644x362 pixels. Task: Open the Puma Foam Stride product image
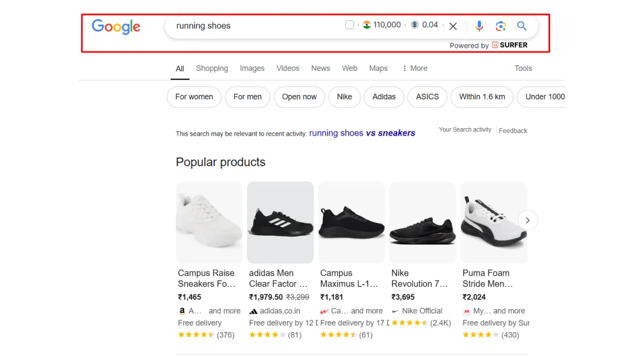pos(494,221)
